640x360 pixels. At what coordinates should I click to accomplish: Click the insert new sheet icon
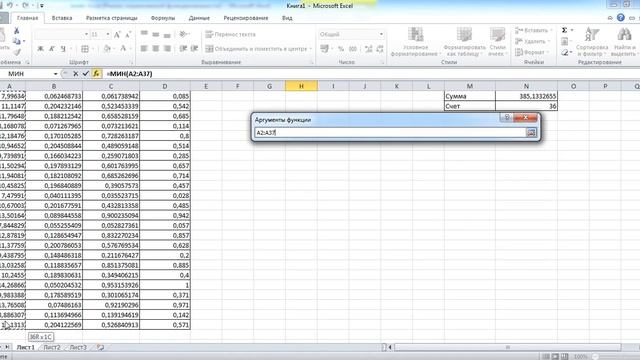100,347
